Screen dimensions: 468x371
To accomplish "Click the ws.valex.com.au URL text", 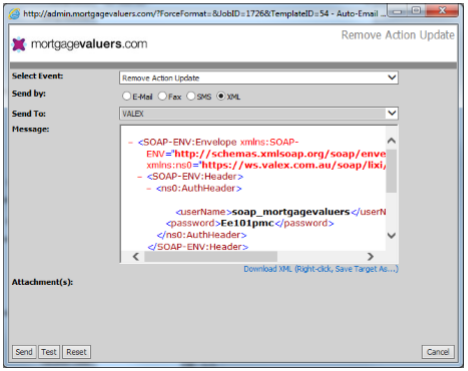I will pyautogui.click(x=294, y=165).
